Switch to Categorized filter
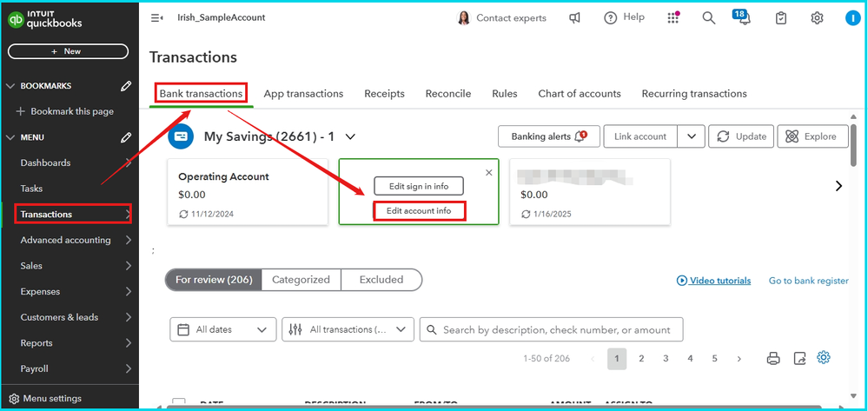Image resolution: width=868 pixels, height=411 pixels. tap(301, 281)
